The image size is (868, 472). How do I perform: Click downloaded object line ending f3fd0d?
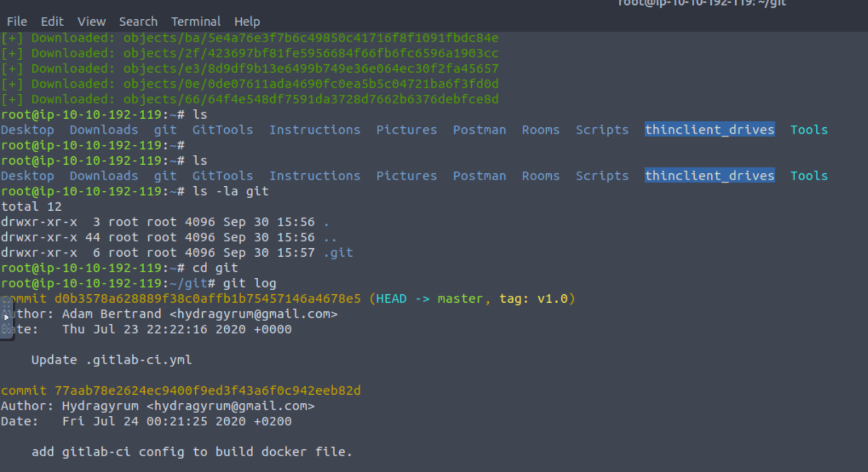point(250,84)
